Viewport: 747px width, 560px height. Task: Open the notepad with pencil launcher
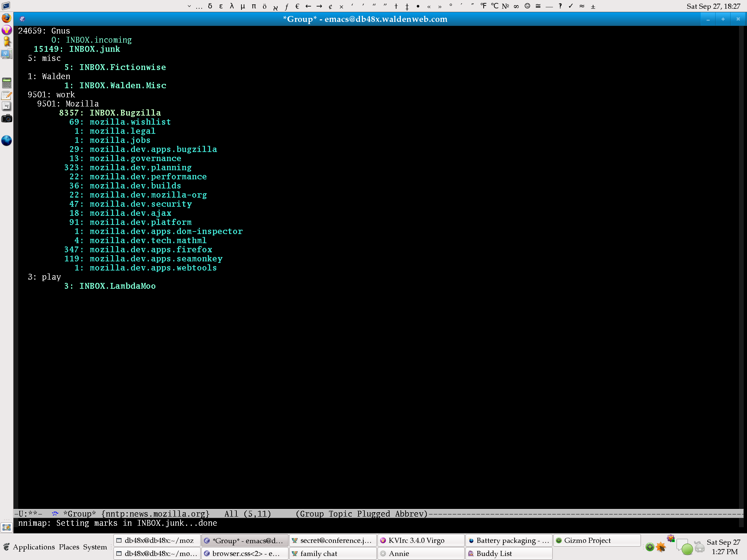click(7, 95)
